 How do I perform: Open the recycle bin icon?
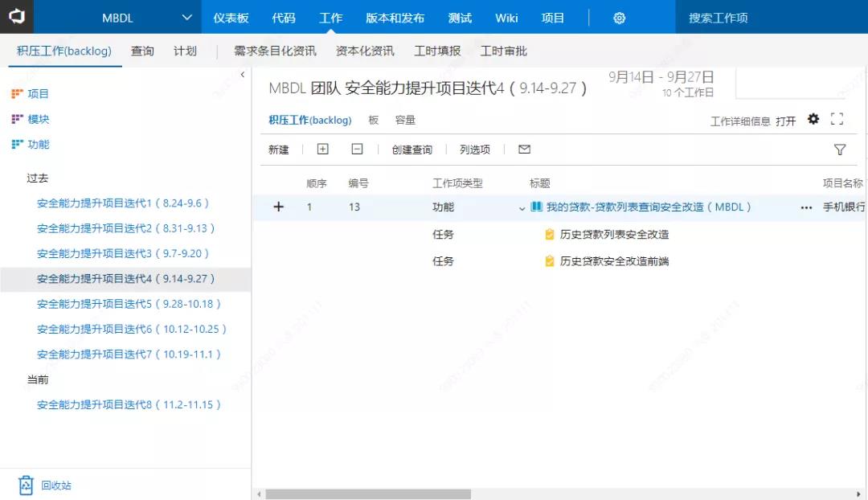(27, 485)
